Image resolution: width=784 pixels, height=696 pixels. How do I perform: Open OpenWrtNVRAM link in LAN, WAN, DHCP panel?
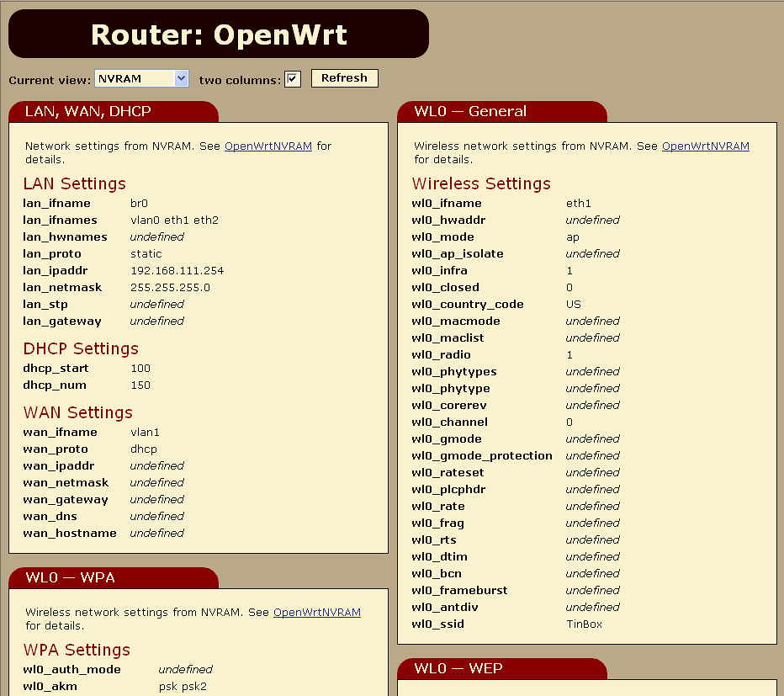(x=268, y=146)
